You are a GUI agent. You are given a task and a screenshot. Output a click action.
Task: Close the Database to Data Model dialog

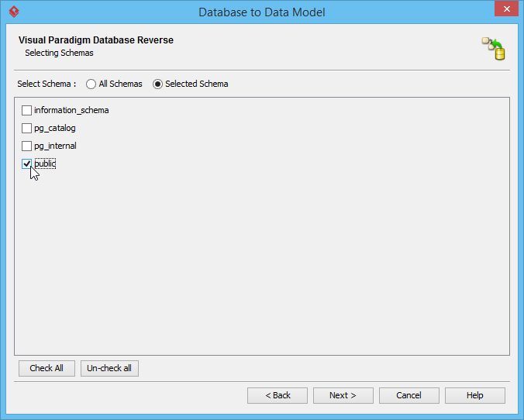point(507,9)
